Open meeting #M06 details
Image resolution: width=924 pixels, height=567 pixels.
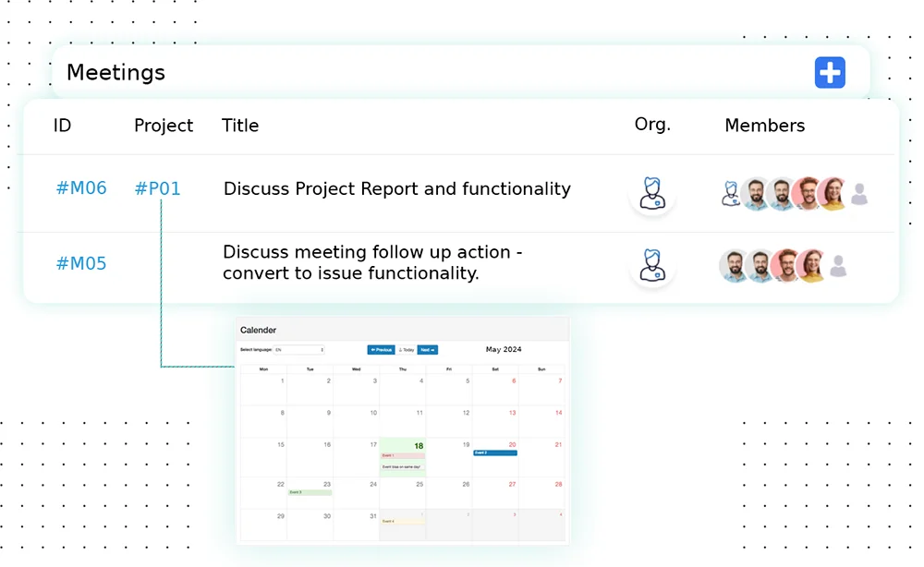[x=81, y=188]
